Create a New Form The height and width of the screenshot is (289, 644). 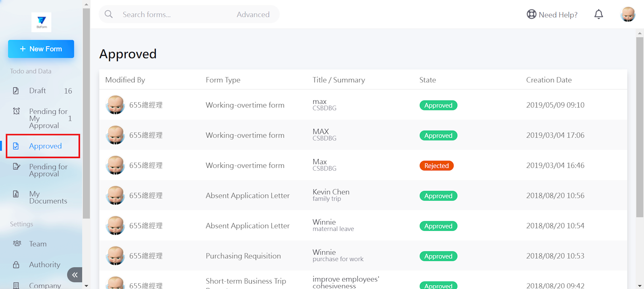tap(41, 49)
